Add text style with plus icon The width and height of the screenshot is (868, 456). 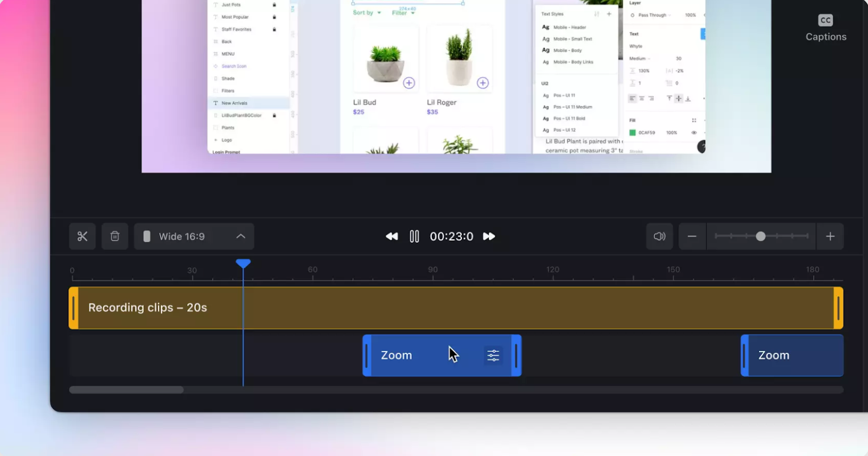point(609,14)
